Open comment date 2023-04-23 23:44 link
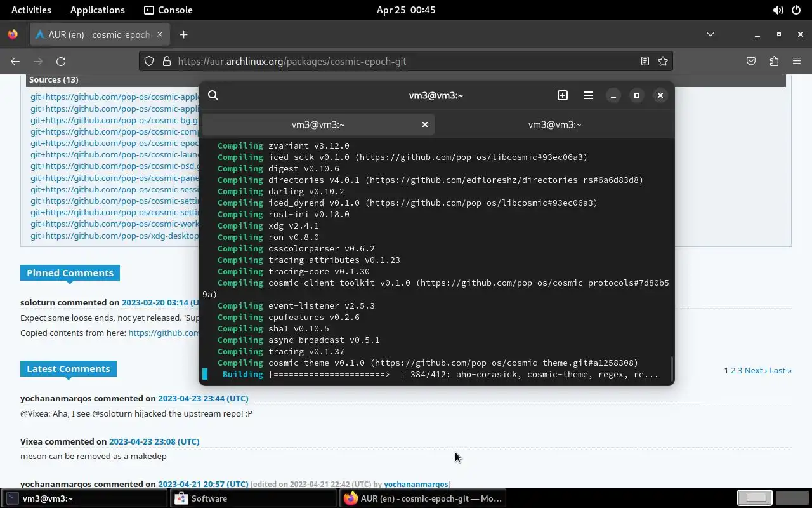812x508 pixels. coord(203,398)
